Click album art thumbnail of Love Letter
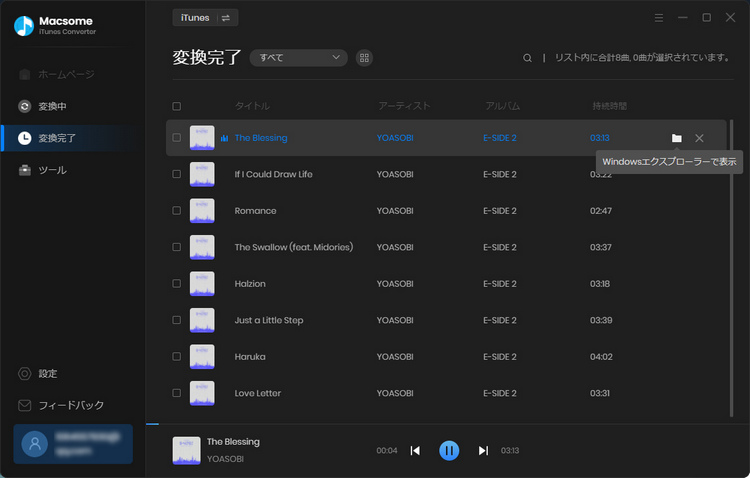The image size is (750, 478). tap(202, 393)
